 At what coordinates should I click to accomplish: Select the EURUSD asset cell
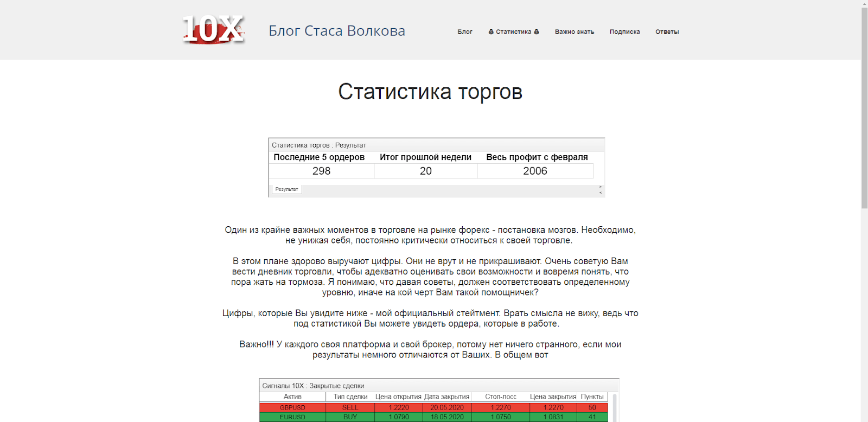click(x=292, y=417)
